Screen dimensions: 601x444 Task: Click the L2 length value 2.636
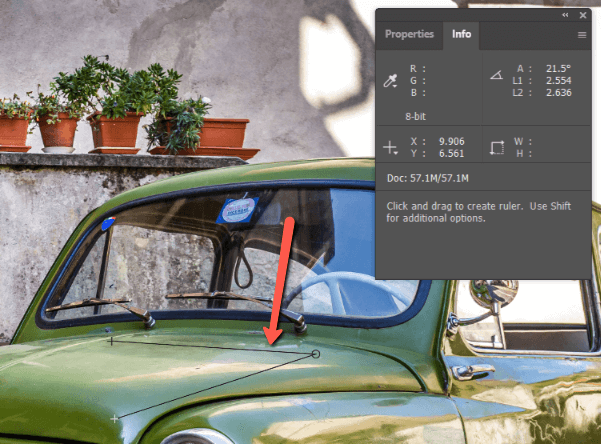coord(559,92)
